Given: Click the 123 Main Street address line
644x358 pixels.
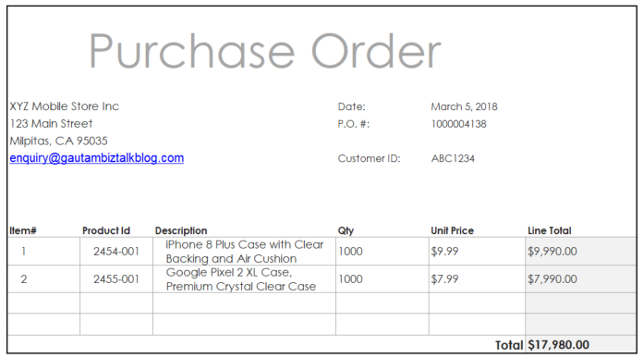Looking at the screenshot, I should [x=51, y=124].
